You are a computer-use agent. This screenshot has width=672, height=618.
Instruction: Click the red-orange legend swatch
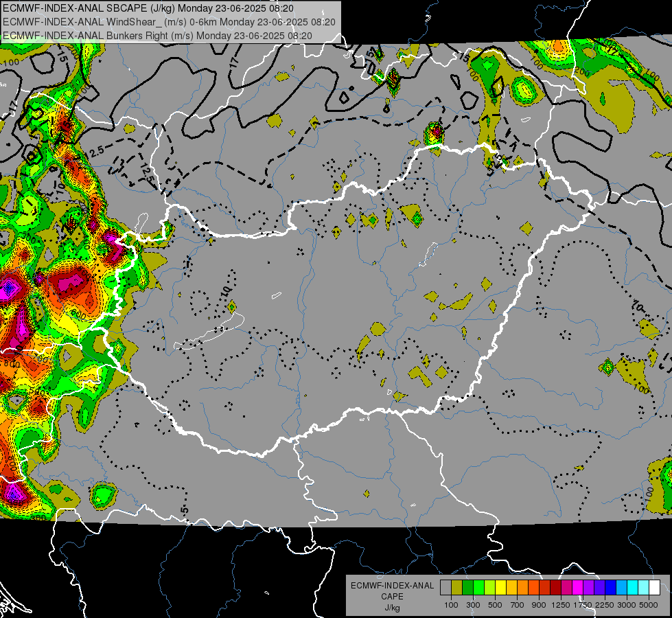pos(533,588)
